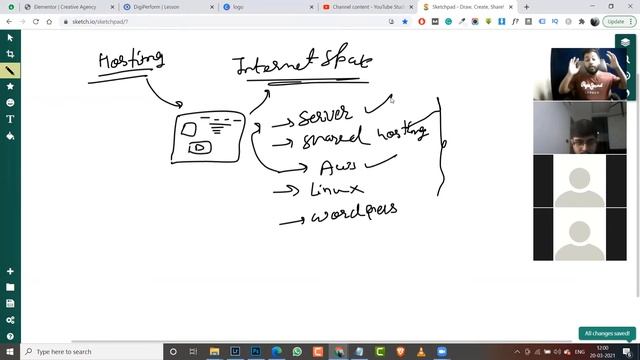The height and width of the screenshot is (360, 640).
Task: Open Zoom from taskbar
Action: (442, 351)
